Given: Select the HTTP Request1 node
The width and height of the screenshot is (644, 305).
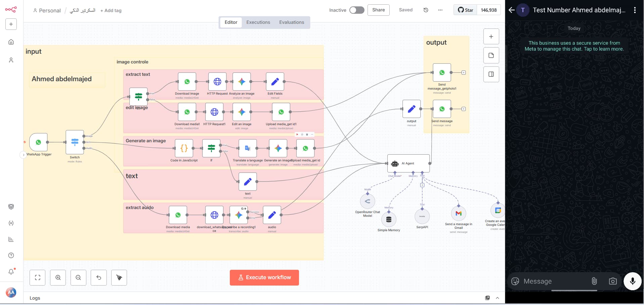Looking at the screenshot, I should tap(214, 112).
